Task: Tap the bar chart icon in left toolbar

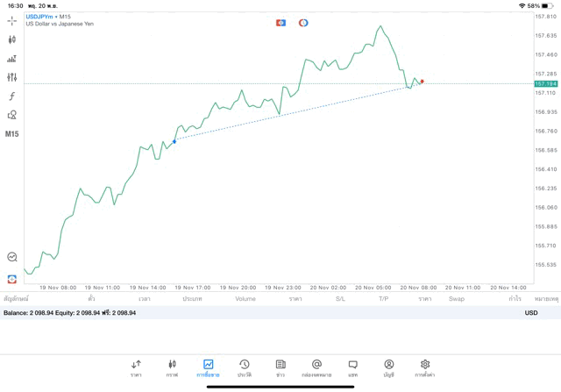Action: (11, 59)
